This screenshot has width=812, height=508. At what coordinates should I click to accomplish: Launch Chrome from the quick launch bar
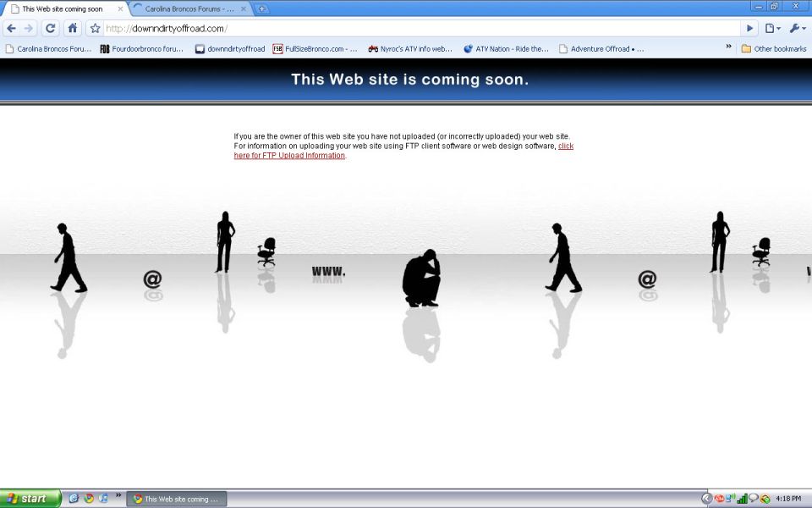89,499
